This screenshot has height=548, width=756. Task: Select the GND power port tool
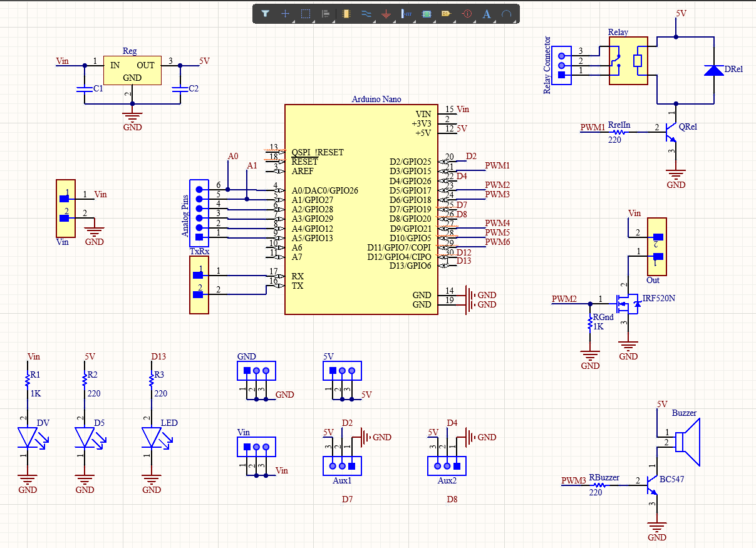(x=386, y=13)
